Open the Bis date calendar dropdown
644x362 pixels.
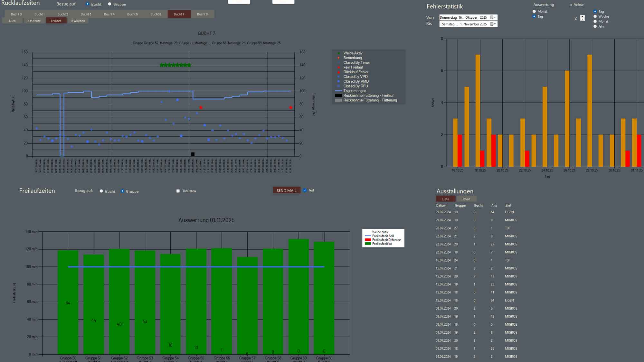493,24
